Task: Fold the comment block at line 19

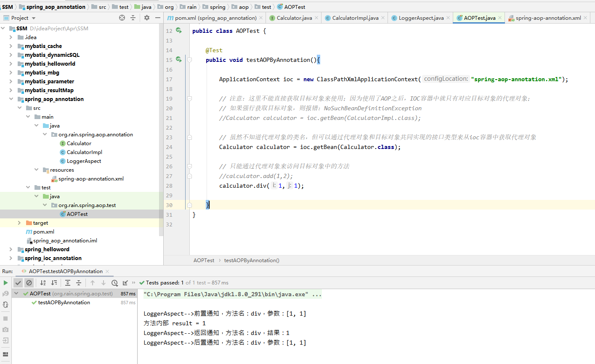Action: [189, 98]
